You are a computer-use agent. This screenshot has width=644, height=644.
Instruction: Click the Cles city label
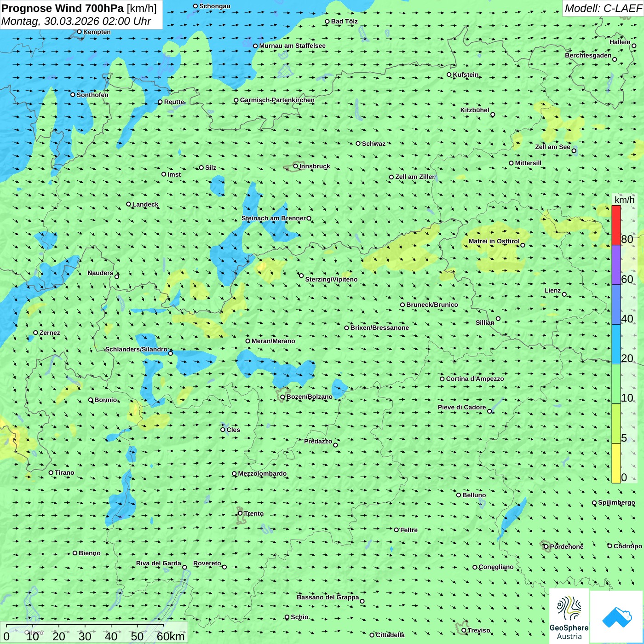tap(233, 430)
